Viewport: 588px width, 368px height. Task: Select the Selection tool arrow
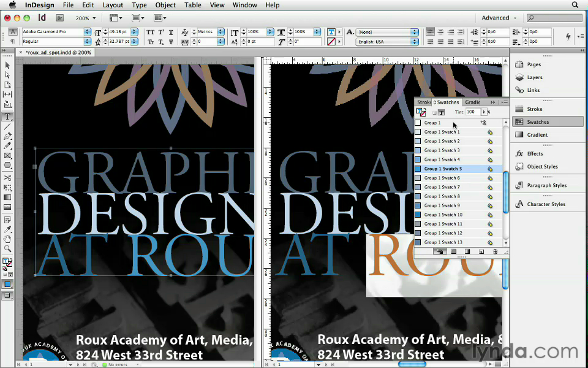pyautogui.click(x=7, y=66)
